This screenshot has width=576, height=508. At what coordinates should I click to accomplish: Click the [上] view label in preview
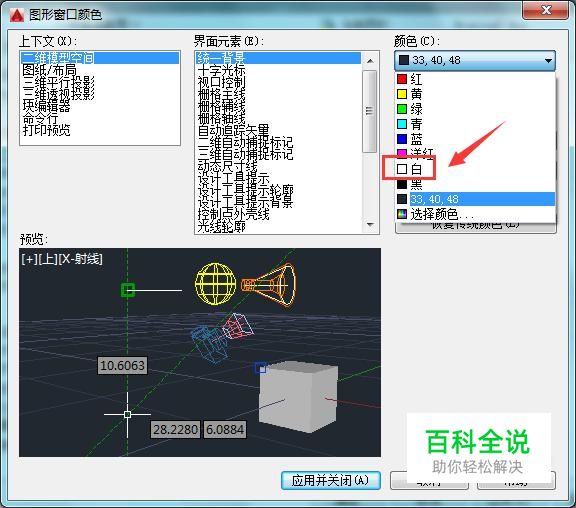coord(48,259)
